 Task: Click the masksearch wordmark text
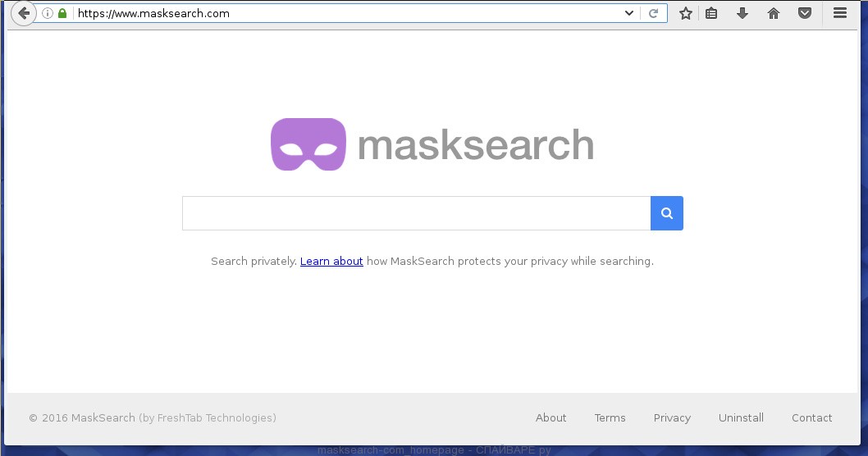pos(476,145)
